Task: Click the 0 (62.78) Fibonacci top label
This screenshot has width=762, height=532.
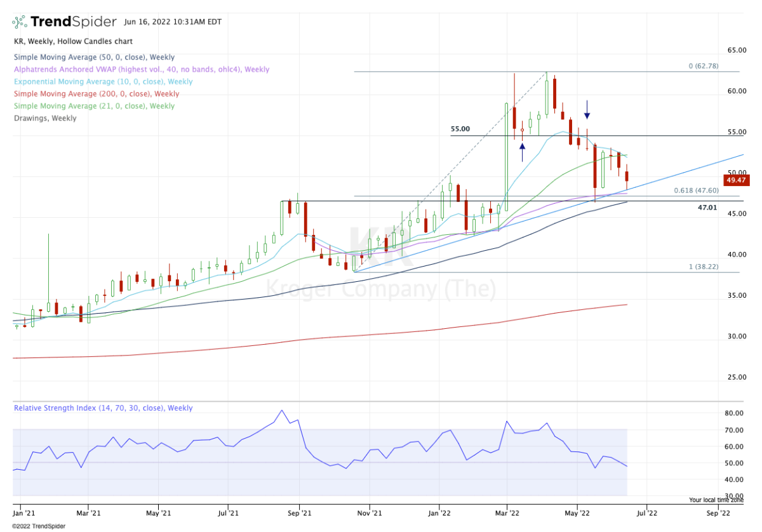Action: pos(704,66)
